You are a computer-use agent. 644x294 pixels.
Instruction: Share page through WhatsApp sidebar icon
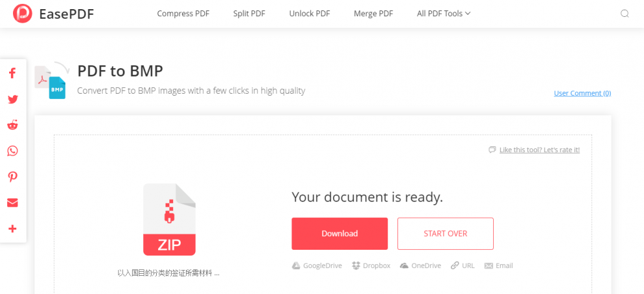coord(12,151)
